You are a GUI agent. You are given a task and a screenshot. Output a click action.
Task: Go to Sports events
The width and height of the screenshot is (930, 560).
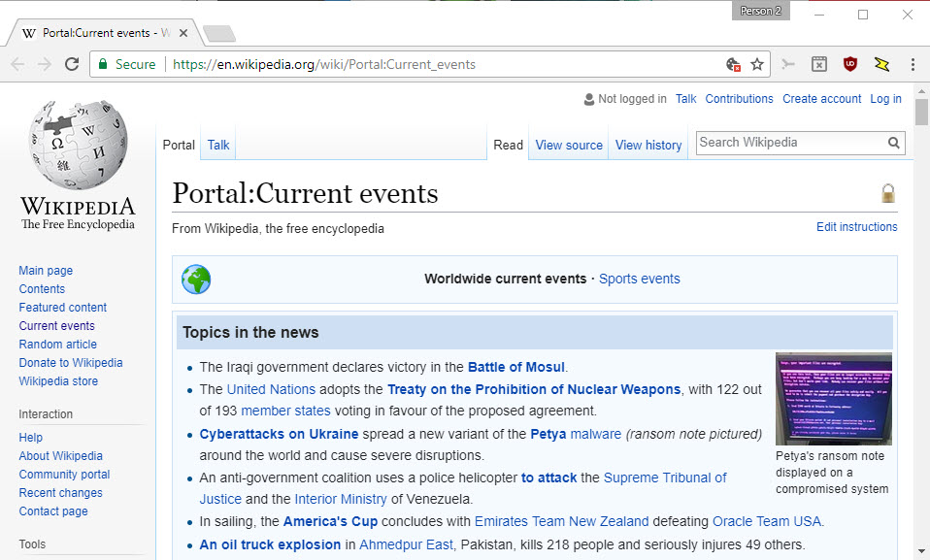click(640, 279)
